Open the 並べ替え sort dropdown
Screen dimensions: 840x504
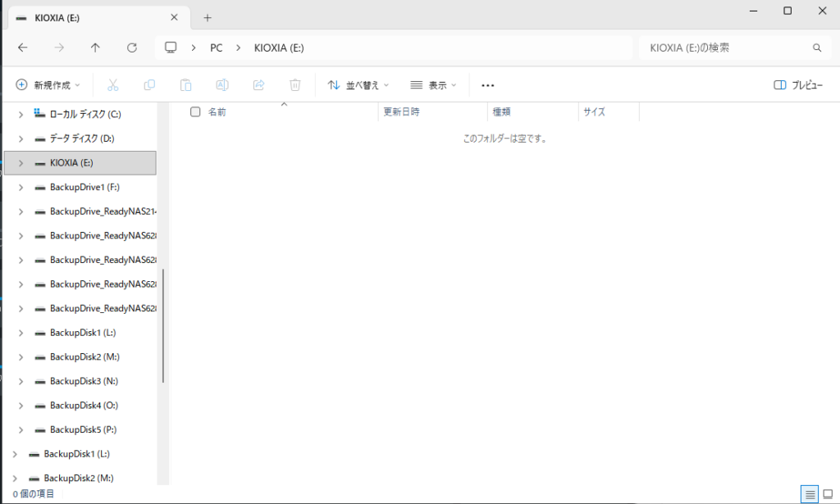point(358,85)
